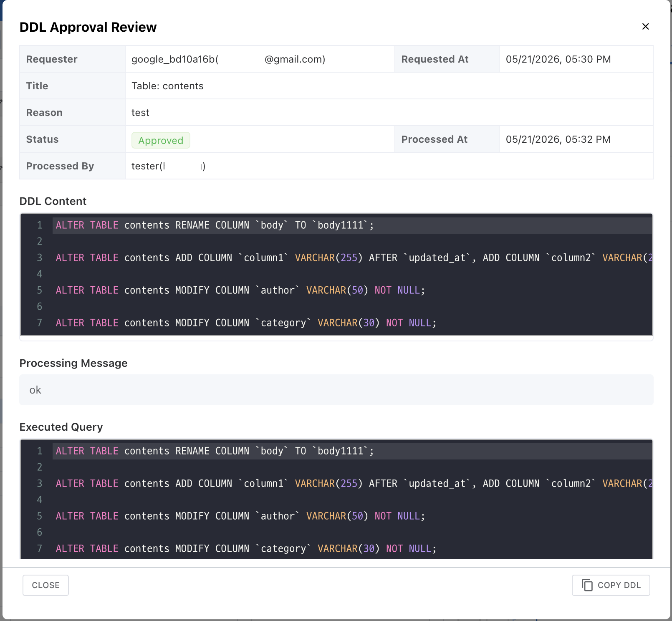Click Executed Query line 7 category MODIFY statement

(x=246, y=549)
